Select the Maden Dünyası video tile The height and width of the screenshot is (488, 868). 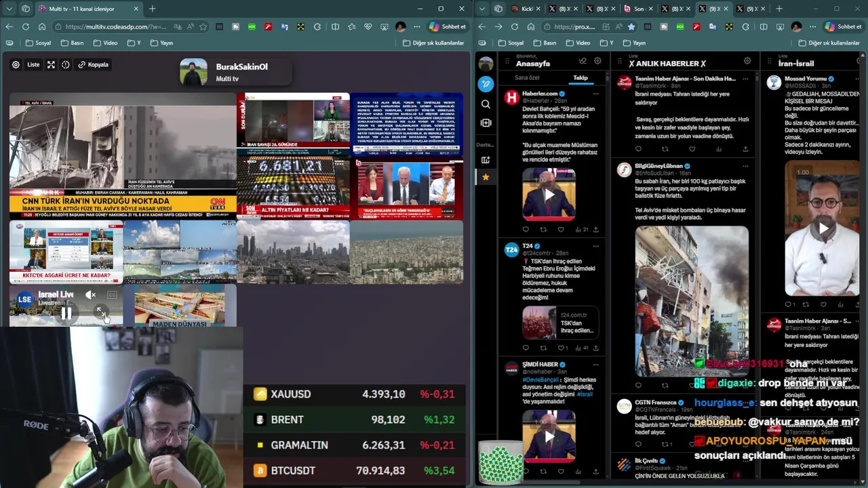pyautogui.click(x=180, y=306)
